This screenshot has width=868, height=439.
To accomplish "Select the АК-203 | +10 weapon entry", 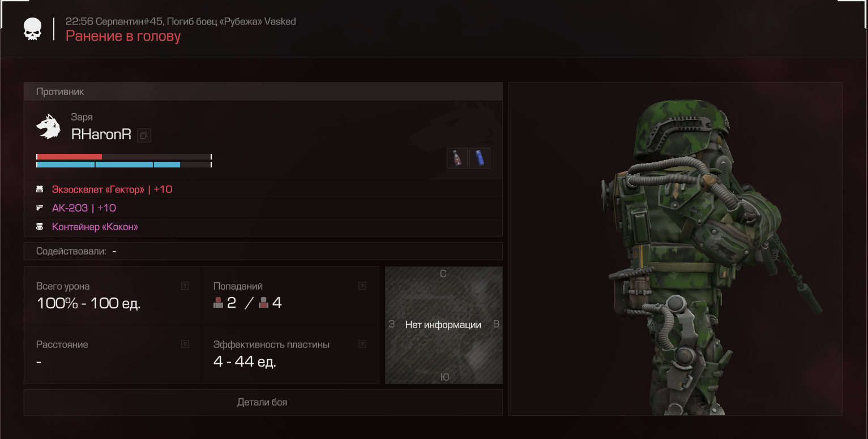I will [84, 208].
